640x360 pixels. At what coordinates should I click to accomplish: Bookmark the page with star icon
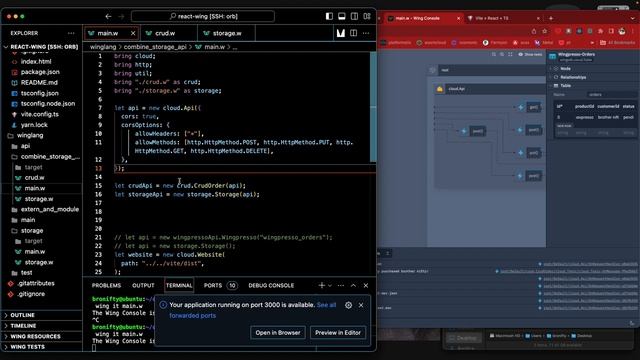click(x=545, y=31)
